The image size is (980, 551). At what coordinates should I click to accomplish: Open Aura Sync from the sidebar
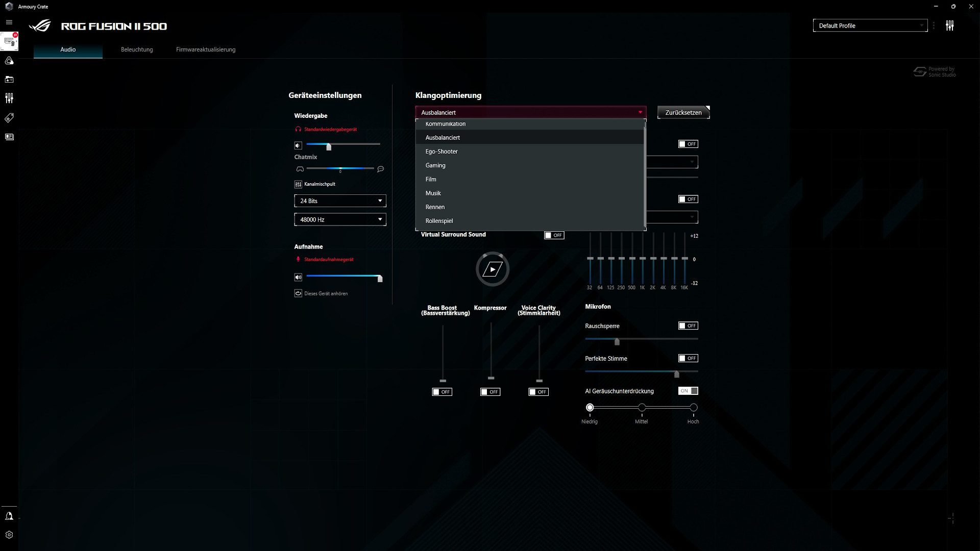(9, 61)
